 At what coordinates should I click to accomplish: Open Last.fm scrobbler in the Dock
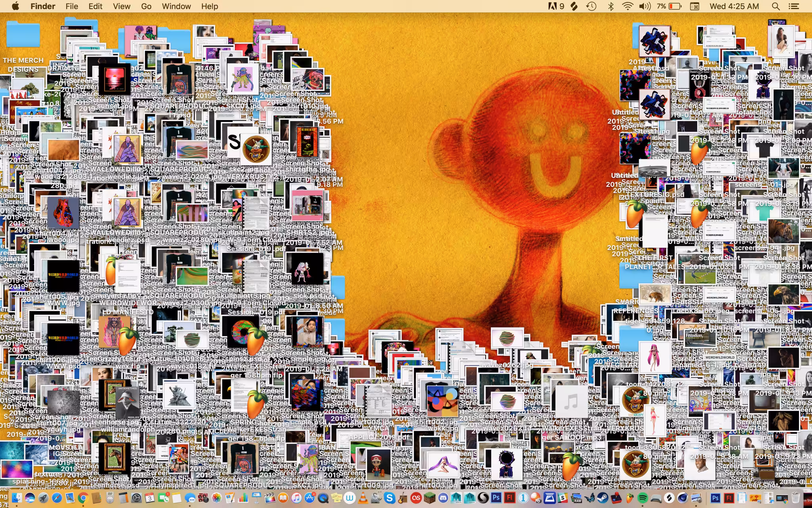coord(416,498)
